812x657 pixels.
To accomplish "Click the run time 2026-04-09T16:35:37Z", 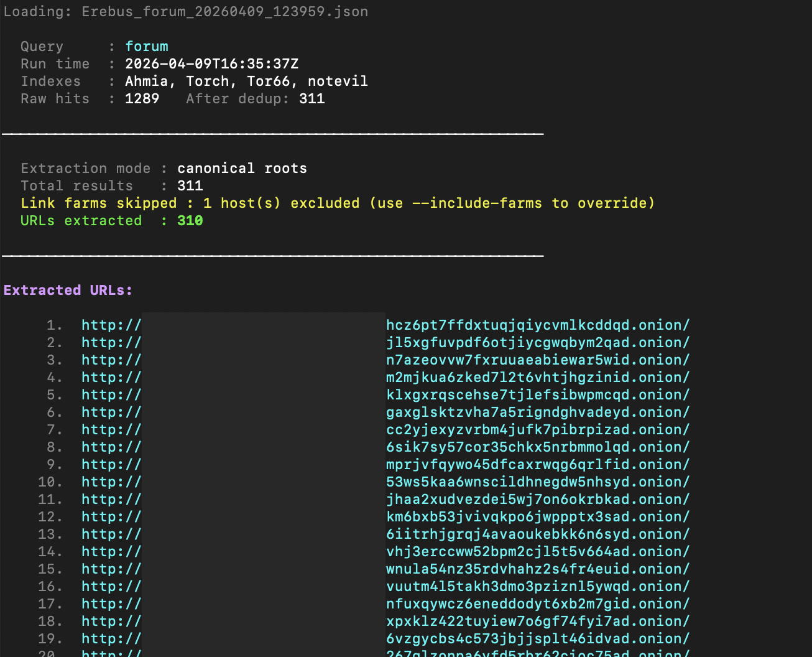I will point(212,64).
